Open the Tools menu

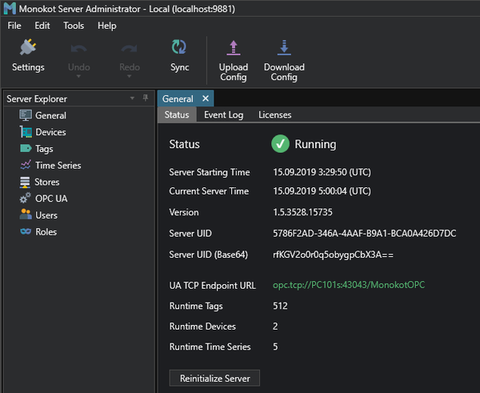pyautogui.click(x=74, y=26)
